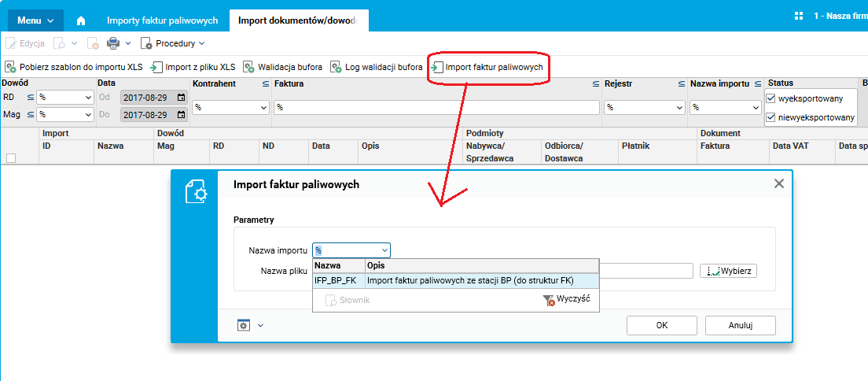Image resolution: width=868 pixels, height=381 pixels.
Task: Open the preview magnifier icon in the toolbar
Action: pos(59,43)
